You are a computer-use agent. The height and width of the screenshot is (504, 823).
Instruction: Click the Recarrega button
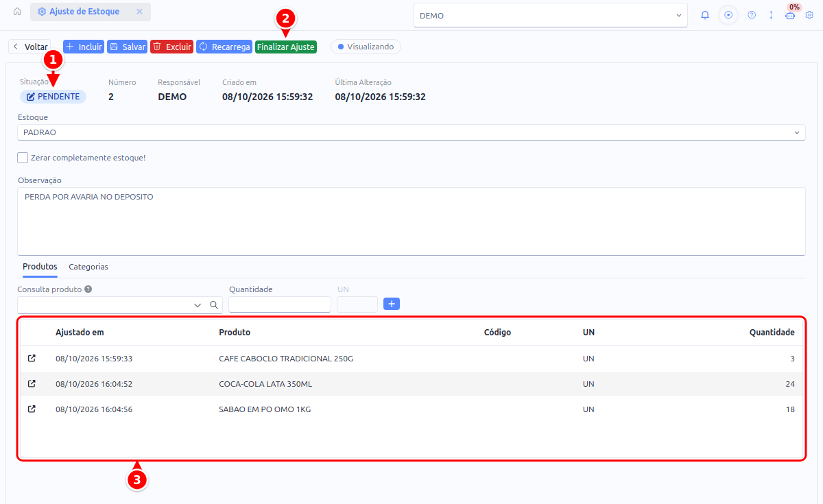pos(224,47)
